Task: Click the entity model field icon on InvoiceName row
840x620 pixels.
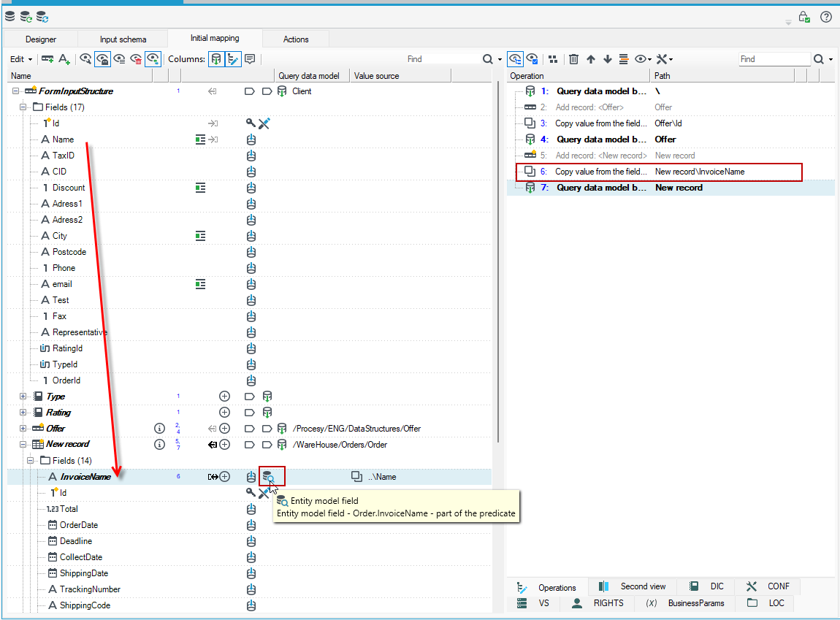Action: tap(268, 477)
